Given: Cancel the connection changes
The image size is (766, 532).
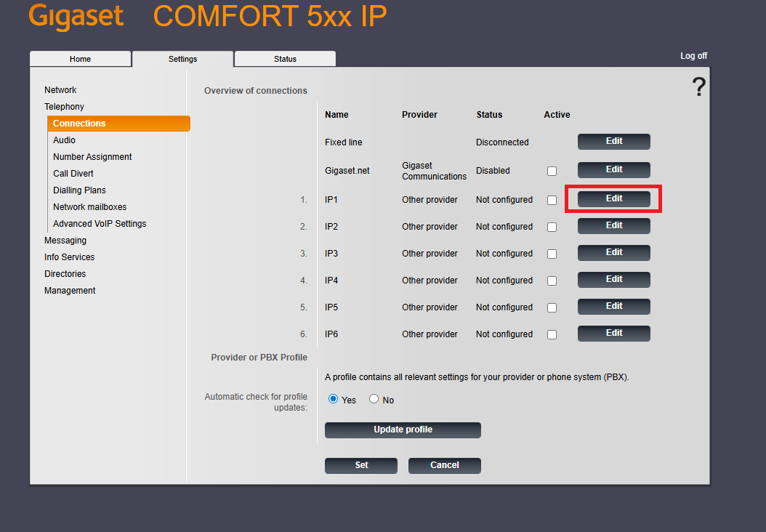Looking at the screenshot, I should point(444,465).
